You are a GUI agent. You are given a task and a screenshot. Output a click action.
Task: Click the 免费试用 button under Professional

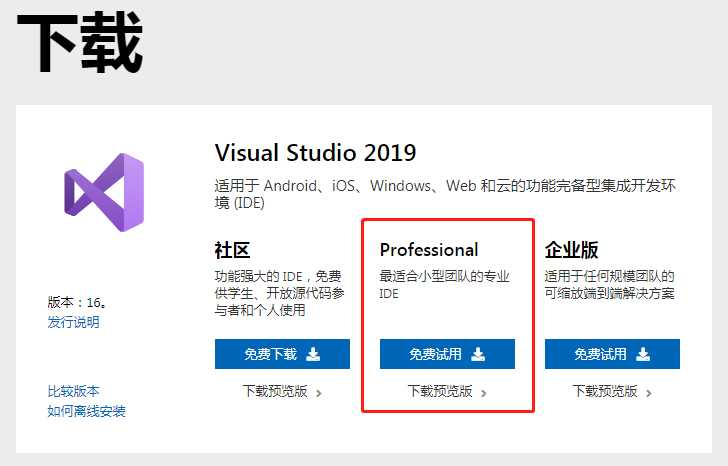tap(447, 354)
